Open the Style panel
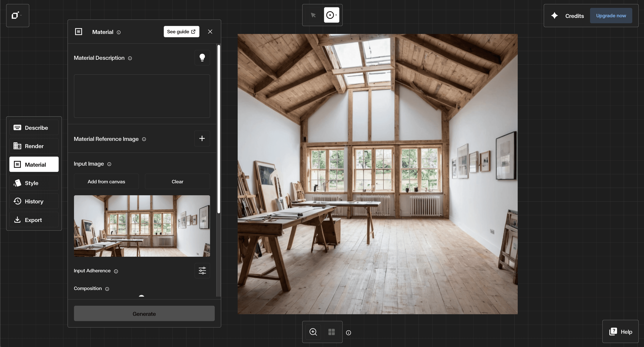644x347 pixels. coord(34,183)
